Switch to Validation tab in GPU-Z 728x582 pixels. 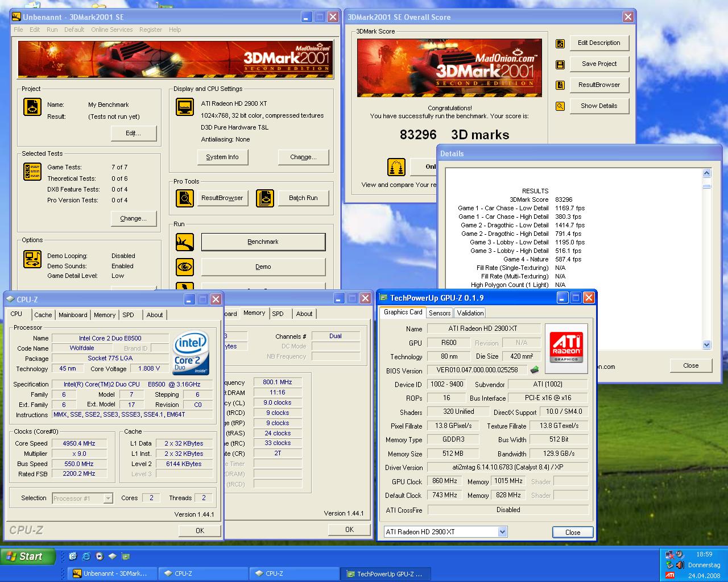point(470,313)
